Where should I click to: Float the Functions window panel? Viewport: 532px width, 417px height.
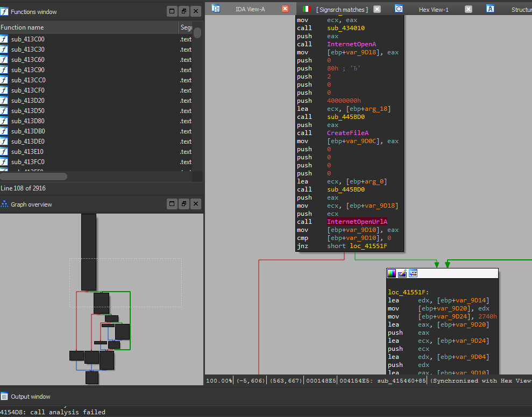[184, 11]
